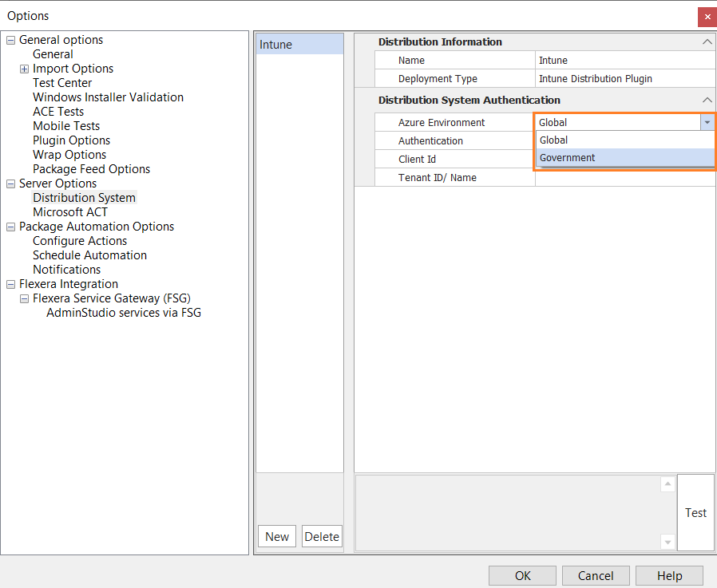Click the scroll down arrow in the output box
Screen dimensions: 717x588
point(667,542)
